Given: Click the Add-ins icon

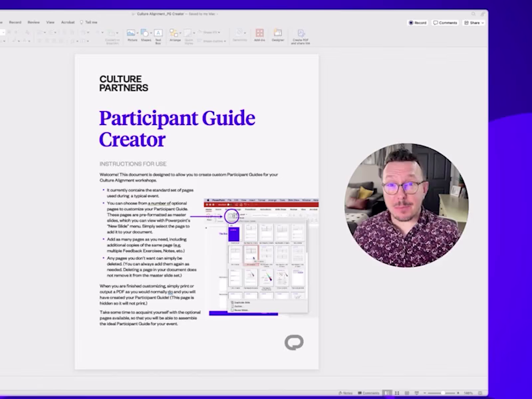Looking at the screenshot, I should pyautogui.click(x=259, y=33).
